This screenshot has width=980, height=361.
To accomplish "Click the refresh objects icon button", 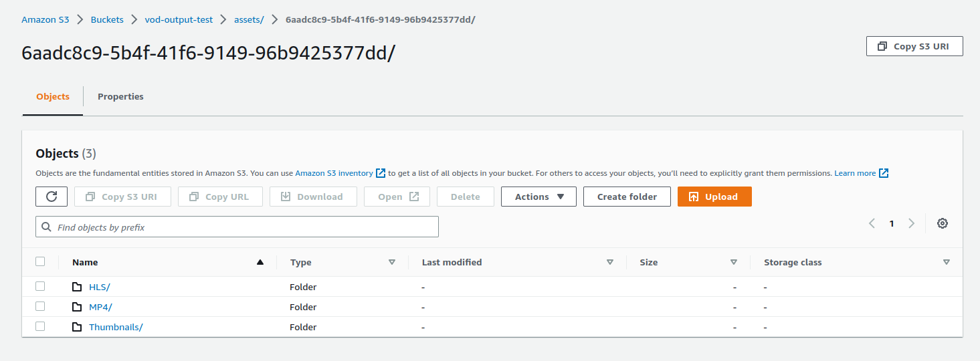I will [52, 197].
